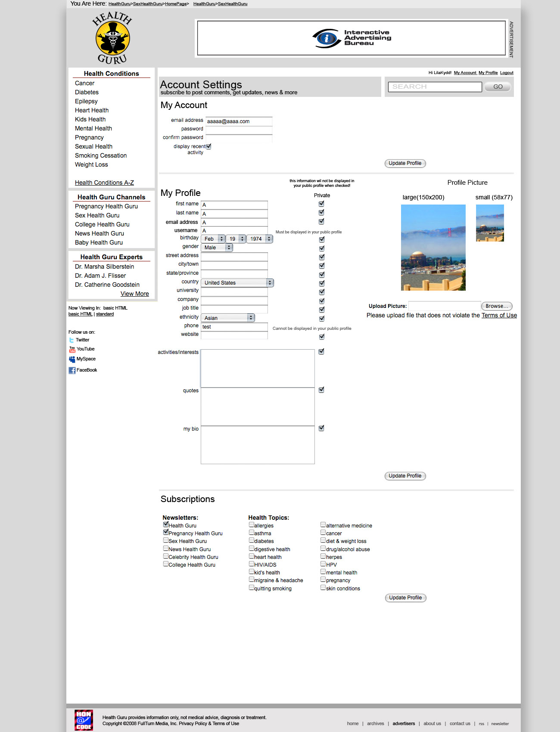Open Cancer in Health Conditions menu

pos(84,83)
